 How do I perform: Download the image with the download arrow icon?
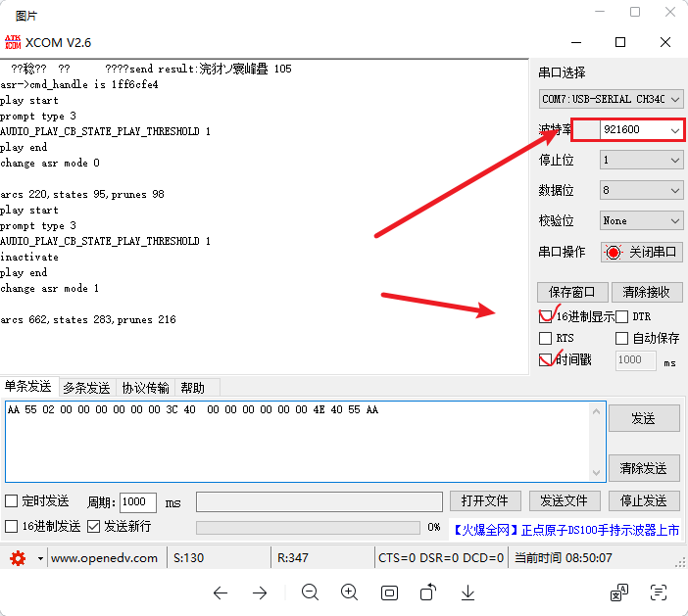(467, 592)
